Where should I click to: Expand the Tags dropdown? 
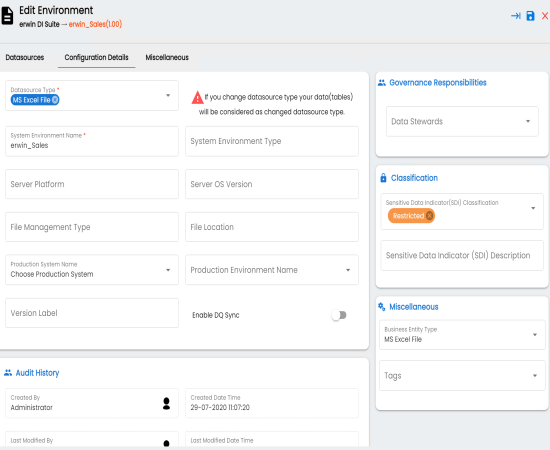coord(535,376)
